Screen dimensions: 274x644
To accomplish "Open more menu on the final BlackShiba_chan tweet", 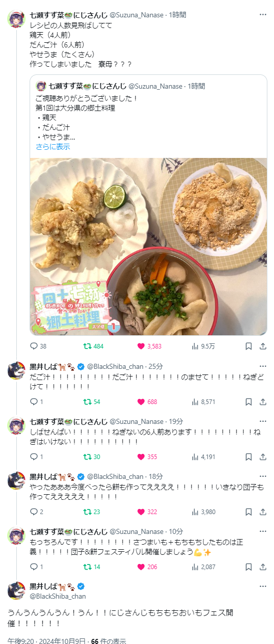I will click(x=263, y=586).
